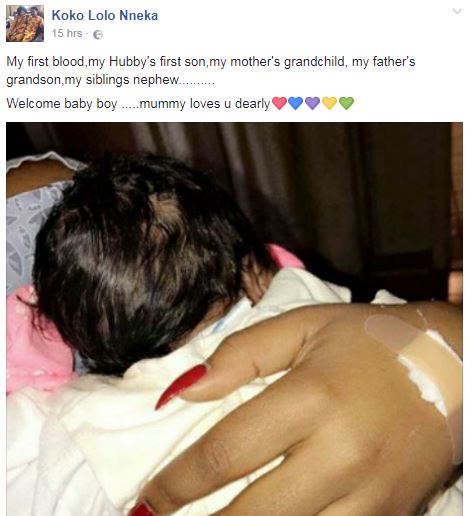Open Koko Lolo Nneka's profile picture
473x516 pixels.
pos(25,23)
